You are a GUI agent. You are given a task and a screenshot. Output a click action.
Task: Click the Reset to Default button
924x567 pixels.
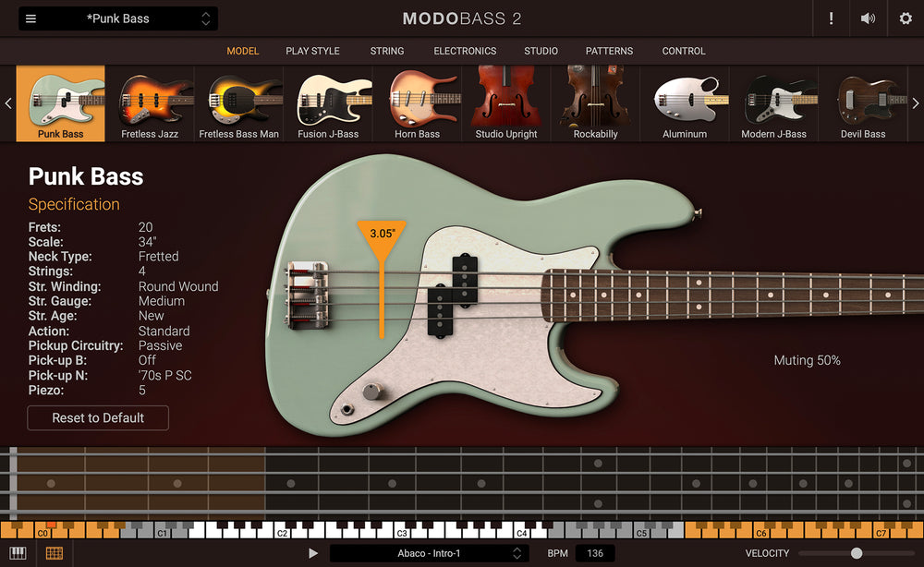point(98,418)
